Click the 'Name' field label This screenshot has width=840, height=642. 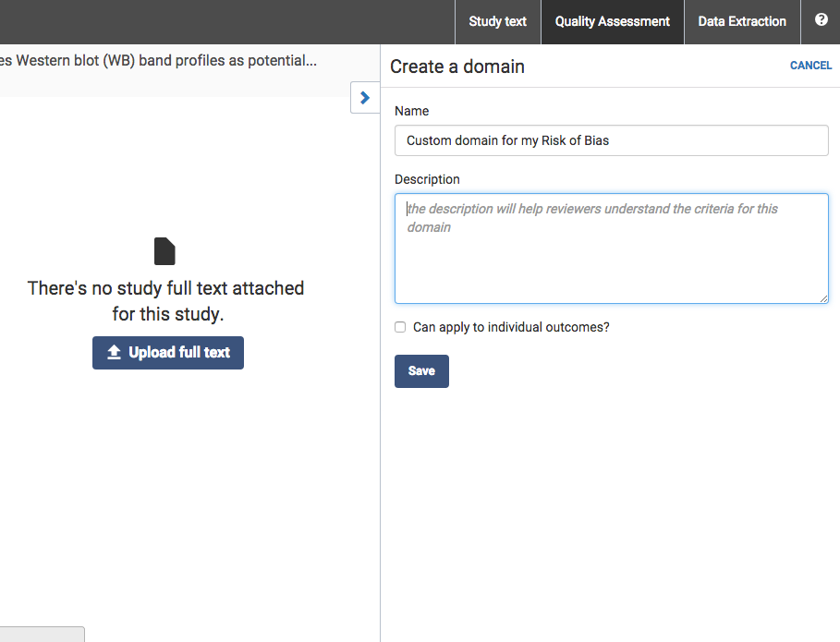point(412,111)
